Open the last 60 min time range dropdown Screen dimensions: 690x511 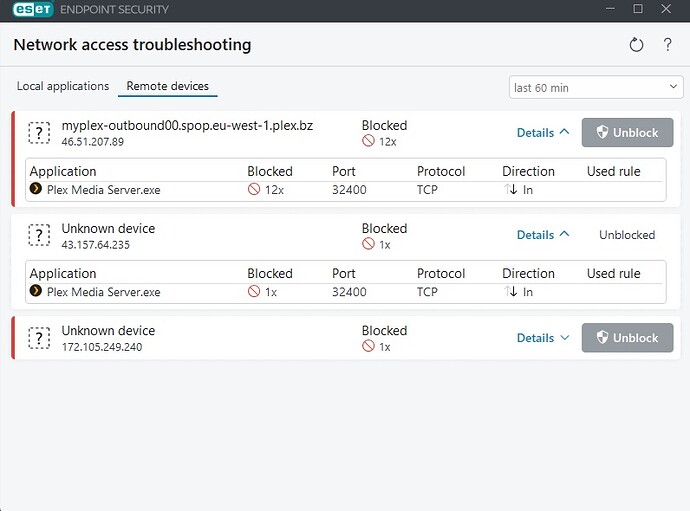click(595, 88)
